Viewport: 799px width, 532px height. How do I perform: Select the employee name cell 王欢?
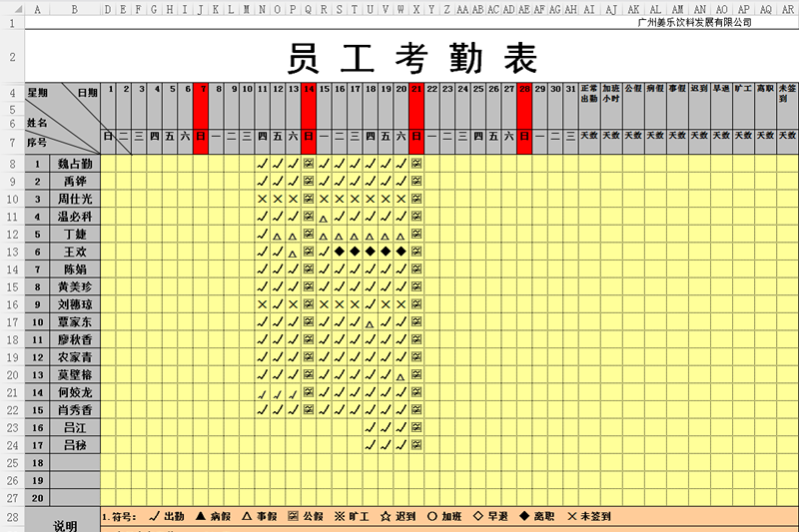[x=75, y=252]
